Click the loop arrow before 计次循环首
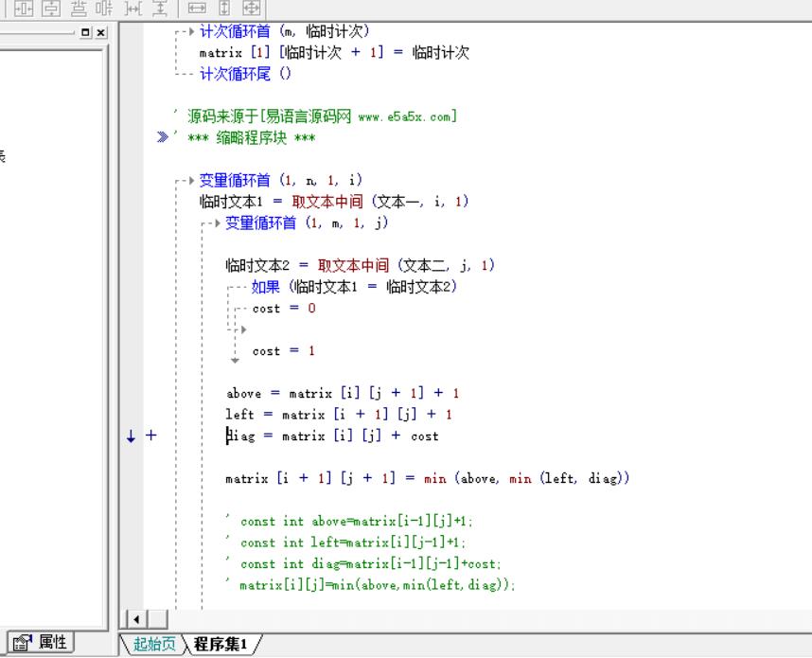 pos(191,31)
